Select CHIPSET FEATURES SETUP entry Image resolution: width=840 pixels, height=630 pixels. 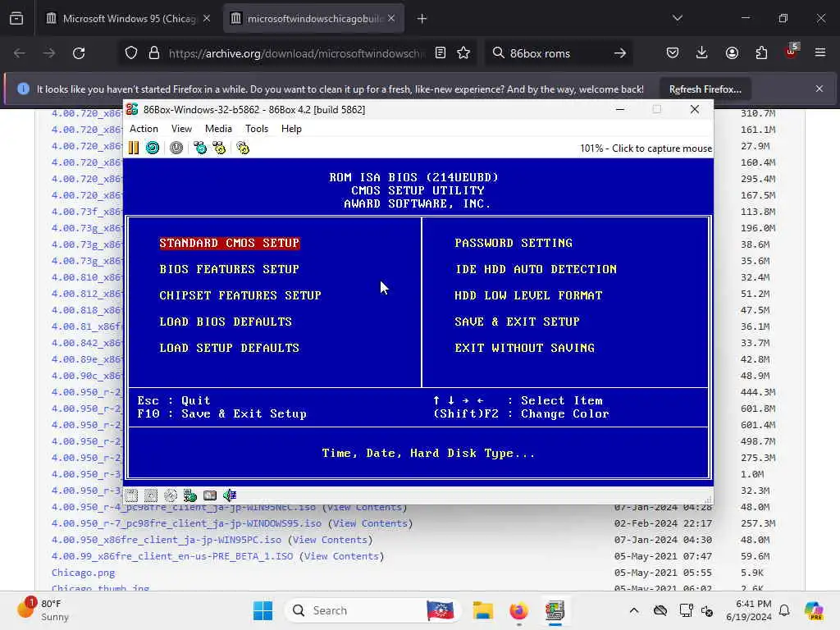(240, 295)
